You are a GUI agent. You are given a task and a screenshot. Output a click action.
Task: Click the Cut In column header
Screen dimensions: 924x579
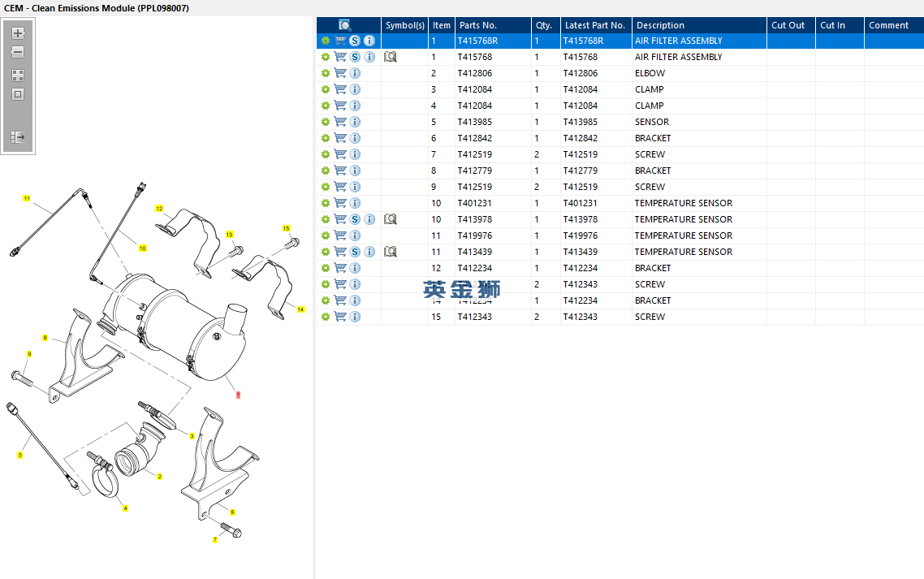(840, 24)
